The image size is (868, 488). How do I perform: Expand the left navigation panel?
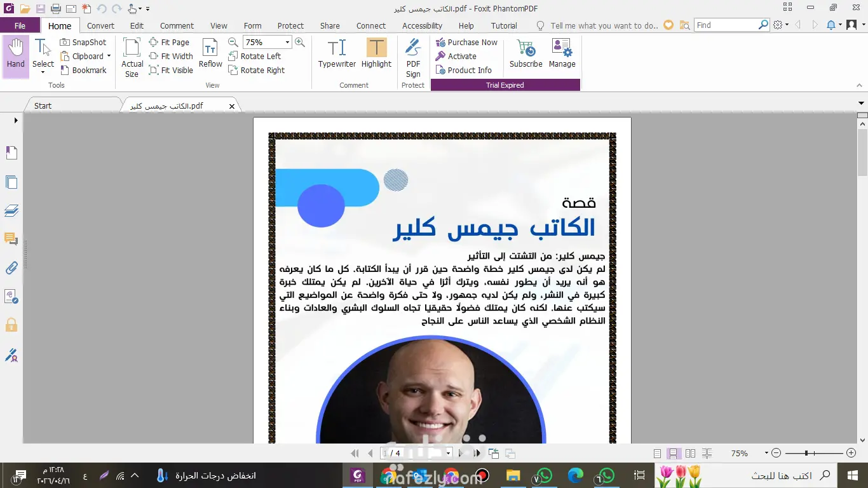click(16, 120)
